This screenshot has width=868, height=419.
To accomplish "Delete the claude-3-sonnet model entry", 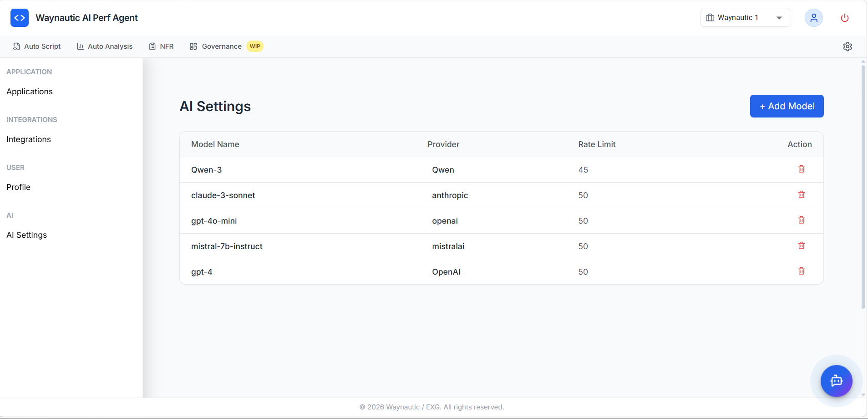I will coord(801,194).
